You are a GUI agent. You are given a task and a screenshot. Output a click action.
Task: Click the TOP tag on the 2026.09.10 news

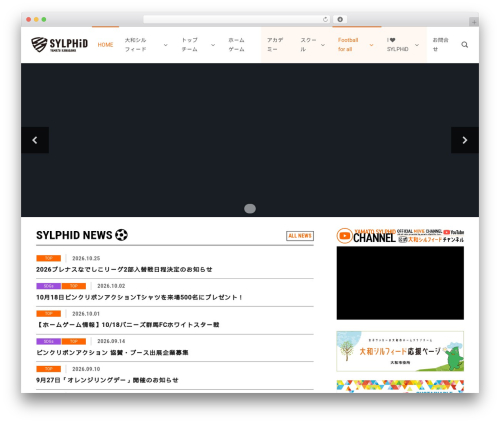point(49,369)
